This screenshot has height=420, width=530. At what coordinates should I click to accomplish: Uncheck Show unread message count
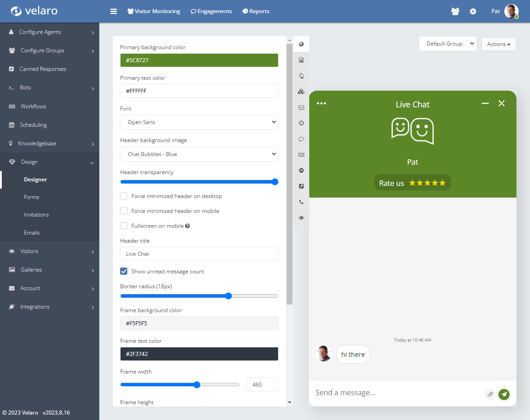[x=124, y=272]
